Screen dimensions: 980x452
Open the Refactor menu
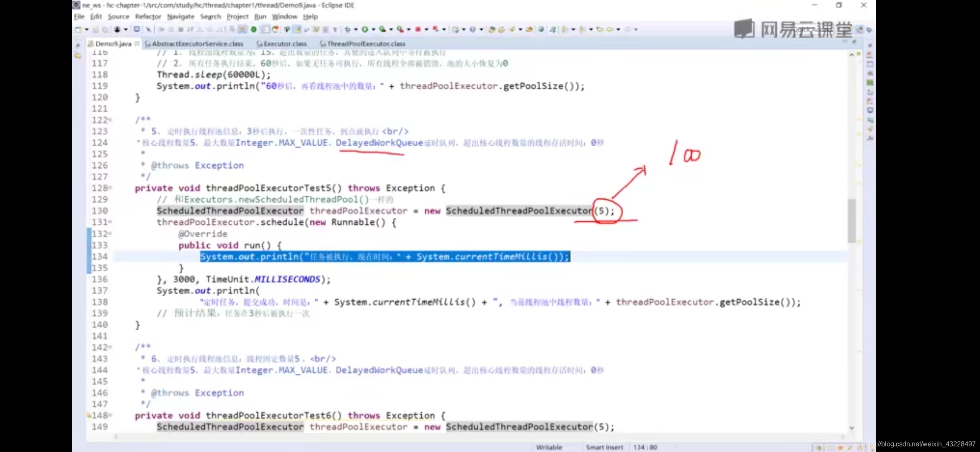pyautogui.click(x=148, y=17)
